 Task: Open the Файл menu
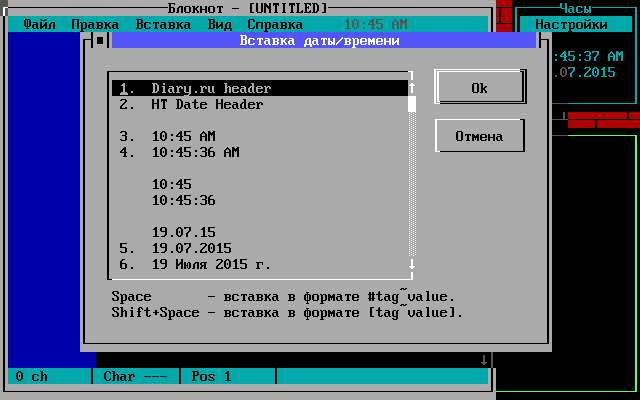click(39, 24)
